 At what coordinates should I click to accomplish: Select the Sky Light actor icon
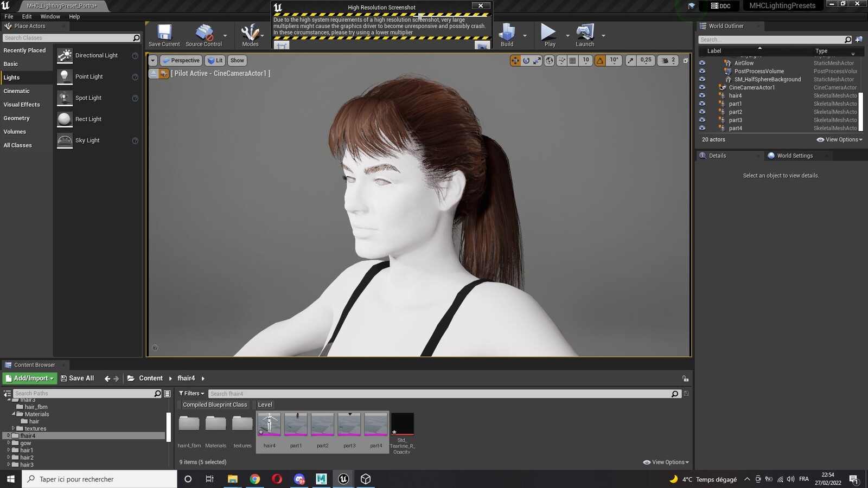point(65,140)
